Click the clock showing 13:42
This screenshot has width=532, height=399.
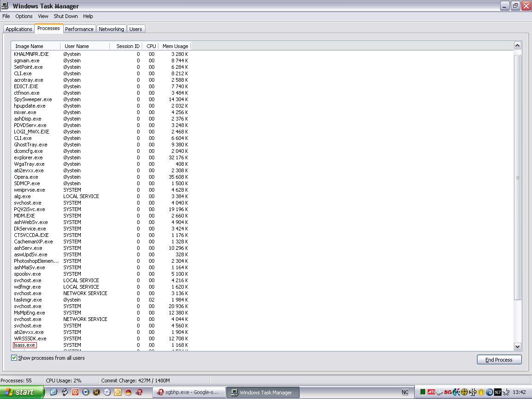520,392
